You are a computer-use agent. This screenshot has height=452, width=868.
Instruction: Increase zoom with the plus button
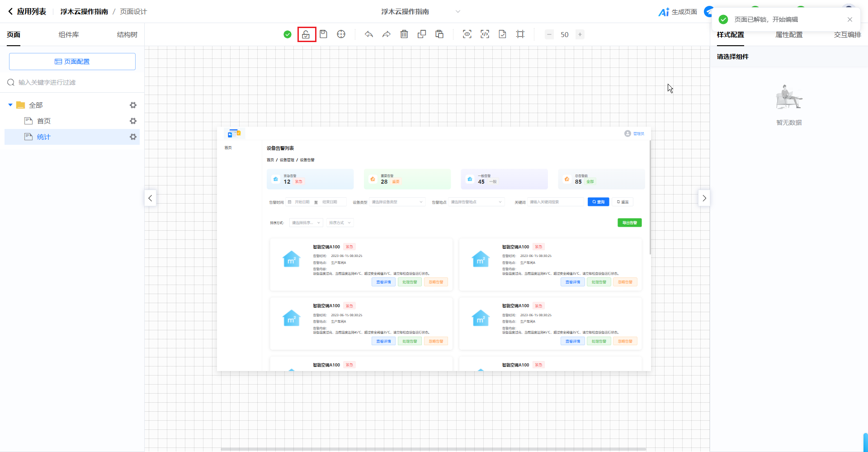coord(580,34)
